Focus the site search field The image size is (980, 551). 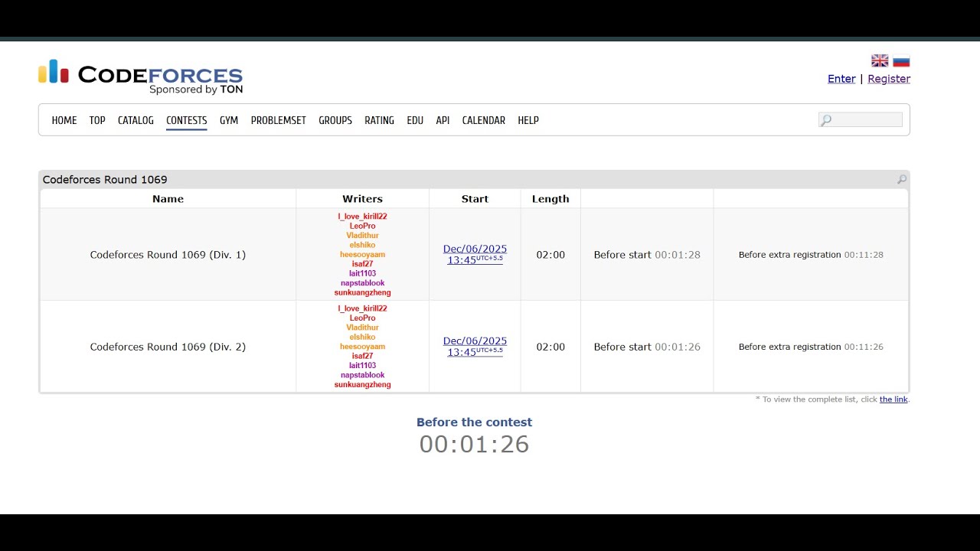point(861,120)
